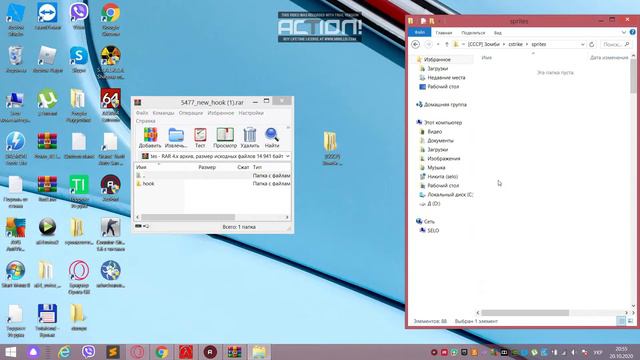Click the Explorer search field

coord(616,44)
